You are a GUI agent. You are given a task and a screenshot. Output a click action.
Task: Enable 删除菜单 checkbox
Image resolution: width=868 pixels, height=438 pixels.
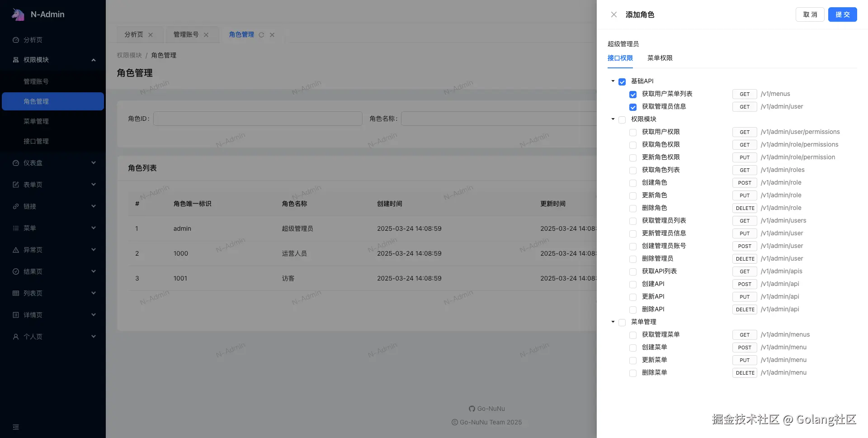pyautogui.click(x=633, y=373)
